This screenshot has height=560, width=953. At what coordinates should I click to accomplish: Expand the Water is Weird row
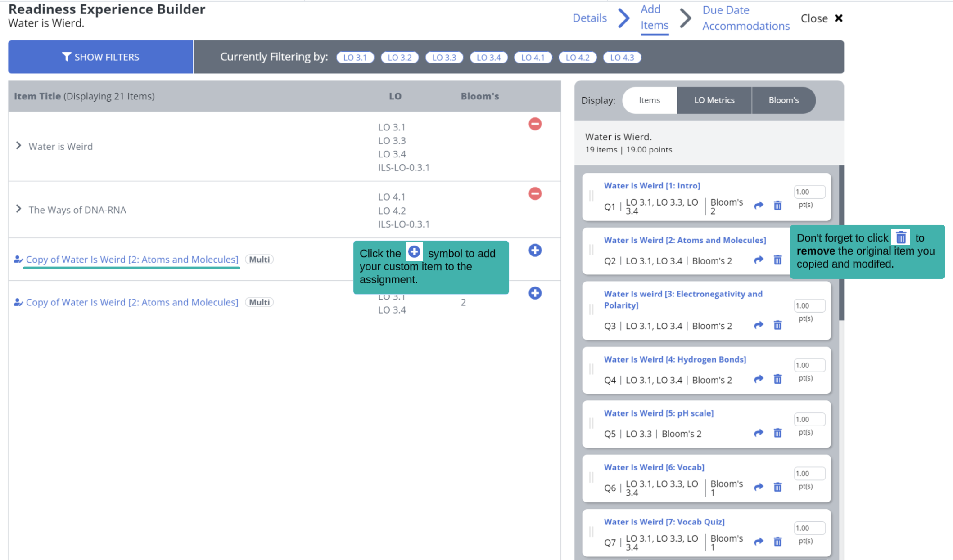tap(18, 146)
